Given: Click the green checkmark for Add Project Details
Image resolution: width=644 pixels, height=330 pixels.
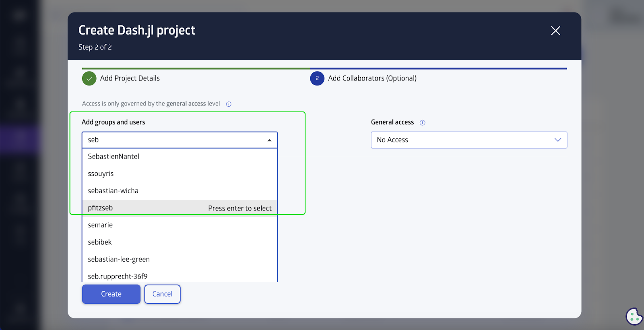Looking at the screenshot, I should tap(89, 78).
